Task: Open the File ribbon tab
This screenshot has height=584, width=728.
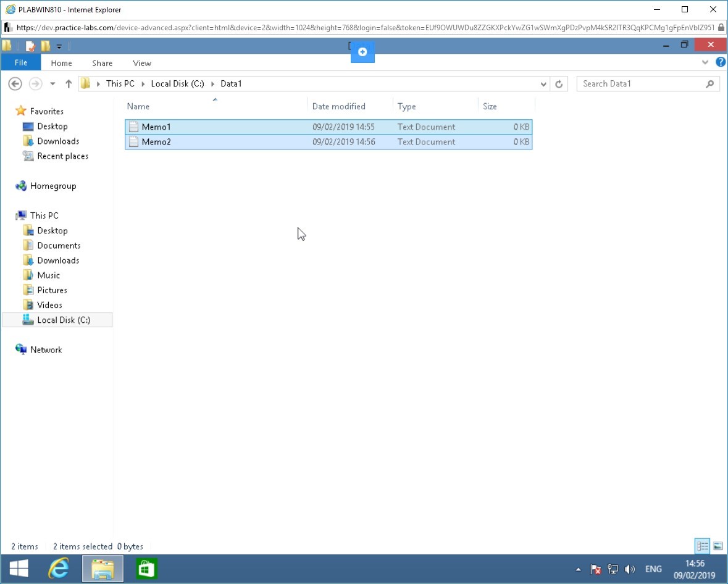Action: pos(21,63)
